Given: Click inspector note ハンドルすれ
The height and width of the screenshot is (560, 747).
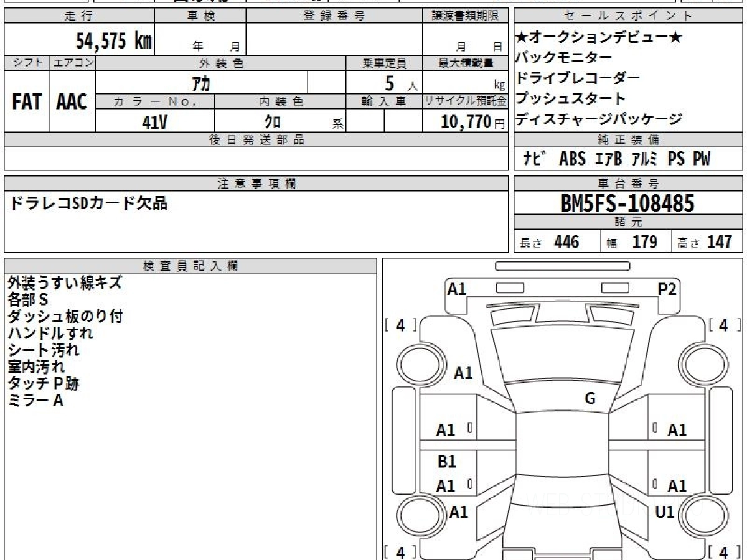Looking at the screenshot, I should (x=51, y=333).
